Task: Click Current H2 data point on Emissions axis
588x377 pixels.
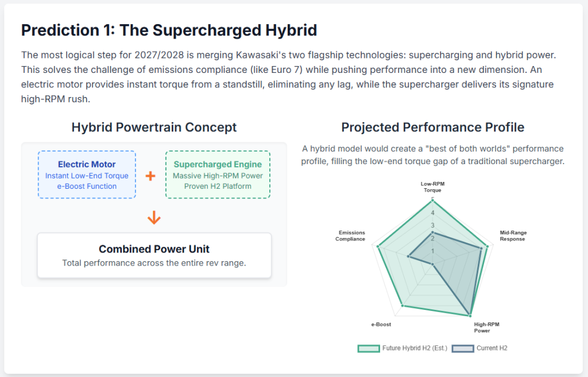Action: tap(408, 256)
